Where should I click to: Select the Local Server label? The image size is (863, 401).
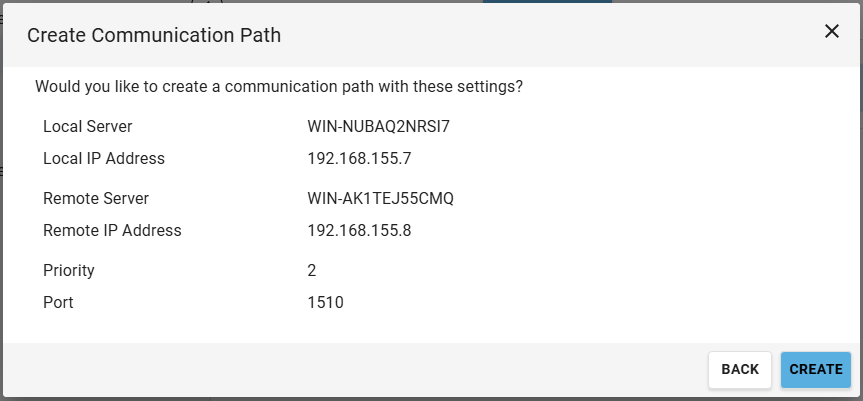point(88,126)
